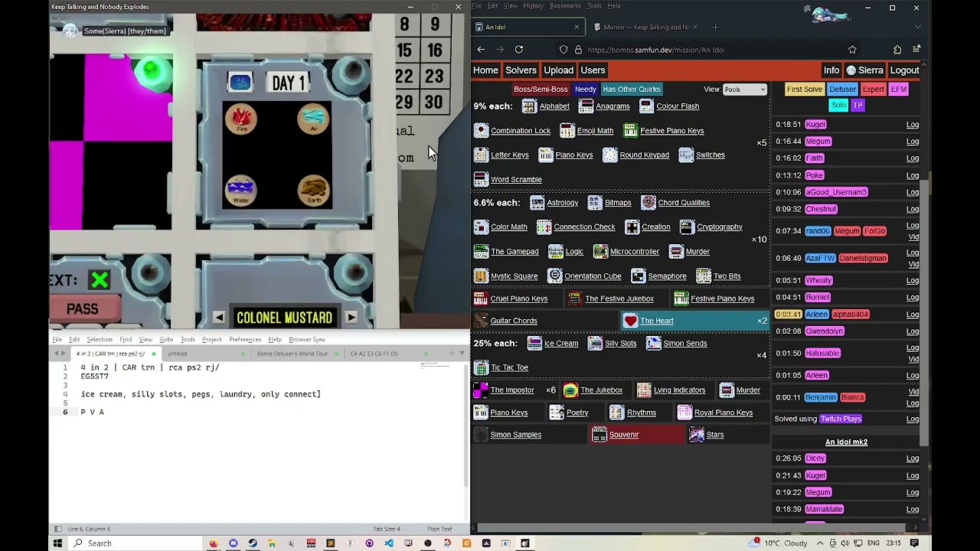Click the Simon Sends module icon
The height and width of the screenshot is (551, 980).
[653, 344]
